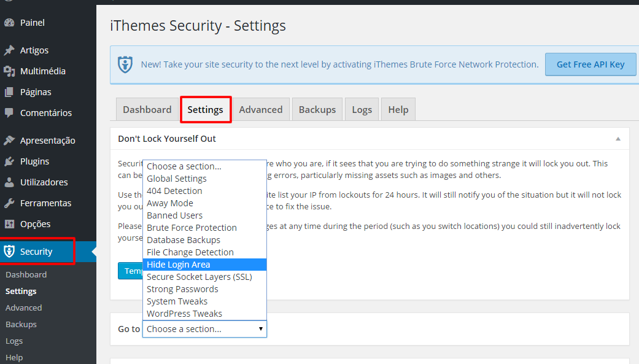The image size is (639, 364).
Task: Click the Páginas pages icon
Action: pyautogui.click(x=9, y=92)
